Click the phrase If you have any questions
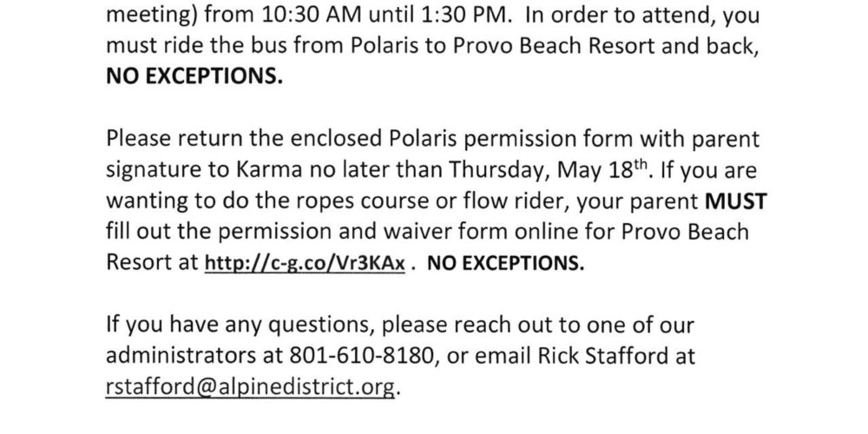 point(240,325)
